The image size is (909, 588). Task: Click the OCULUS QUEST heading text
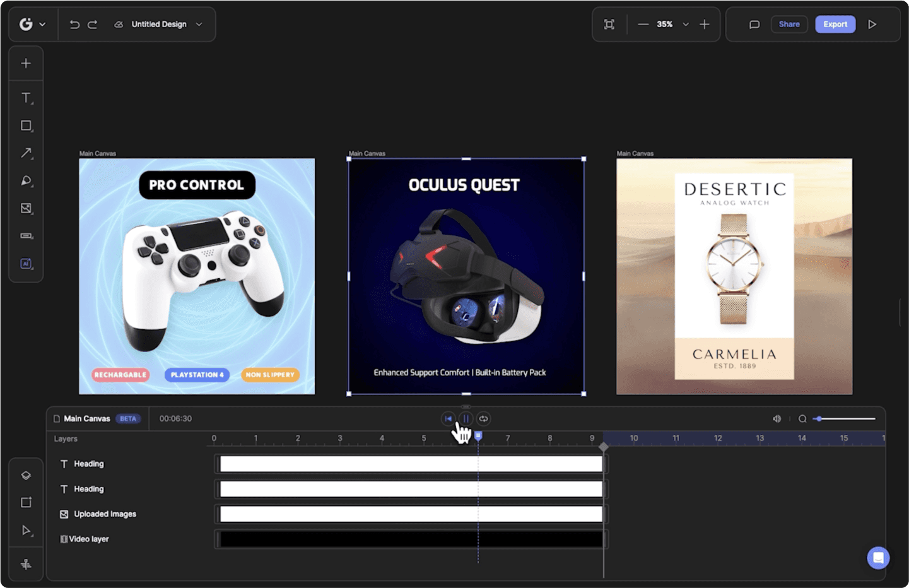point(464,185)
